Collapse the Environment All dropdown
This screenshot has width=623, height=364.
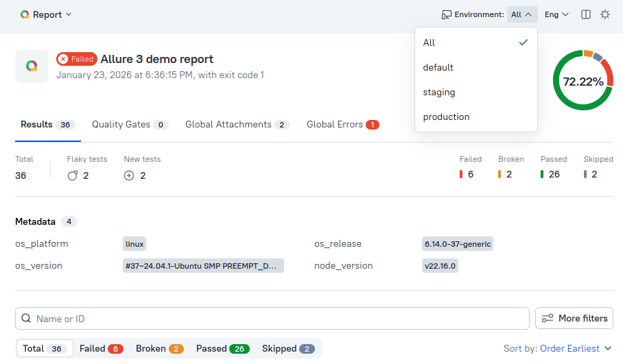[522, 14]
